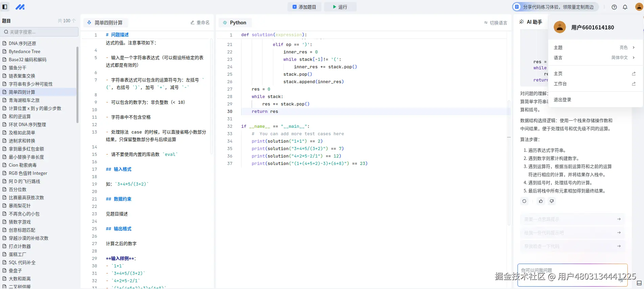Click the 输入格式 heading in description
The width and height of the screenshot is (644, 289).
[119, 169]
